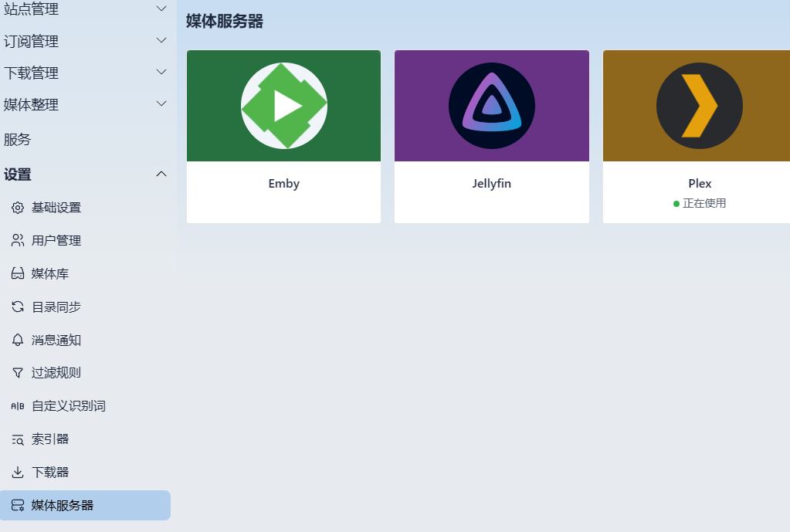
Task: Click the 媒体服务器 page heading
Action: pos(225,21)
